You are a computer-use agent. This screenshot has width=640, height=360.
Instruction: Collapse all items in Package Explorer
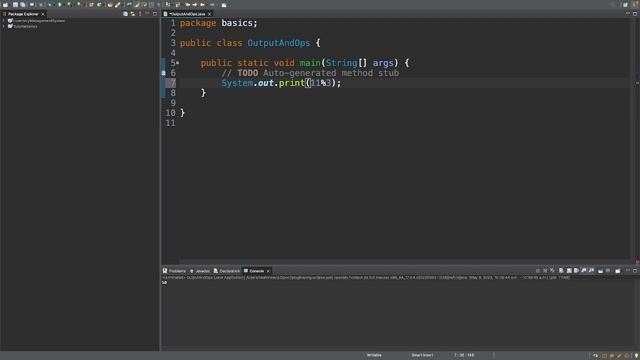[125, 14]
